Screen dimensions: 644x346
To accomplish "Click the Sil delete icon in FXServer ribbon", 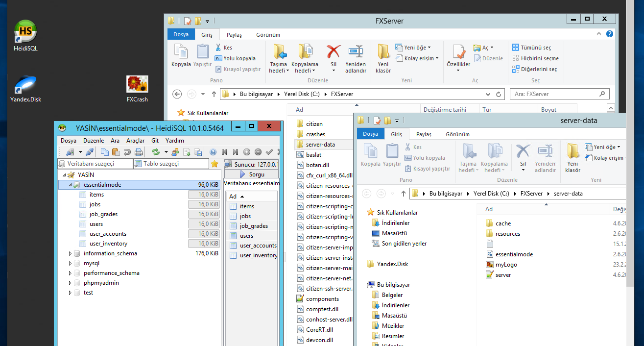I will (334, 52).
